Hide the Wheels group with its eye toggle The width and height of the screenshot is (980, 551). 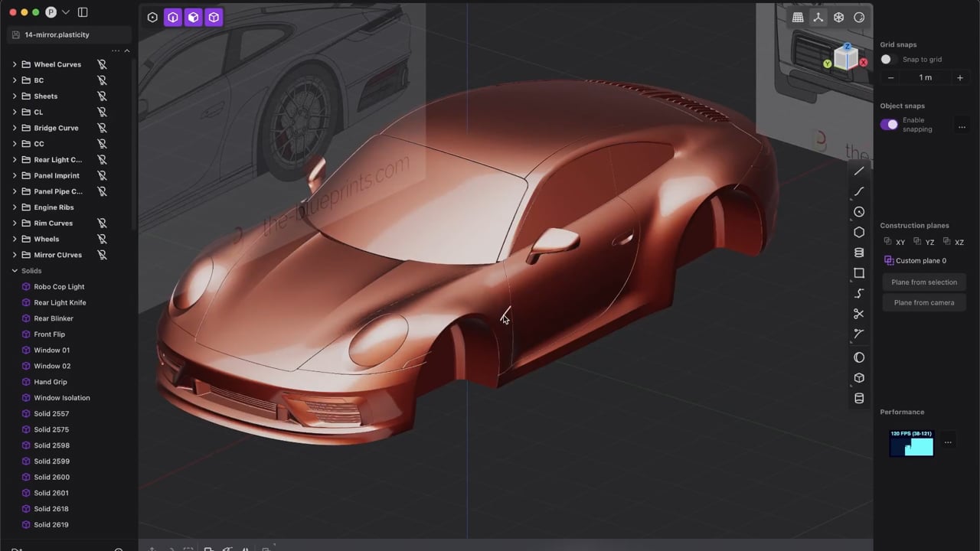(x=102, y=239)
